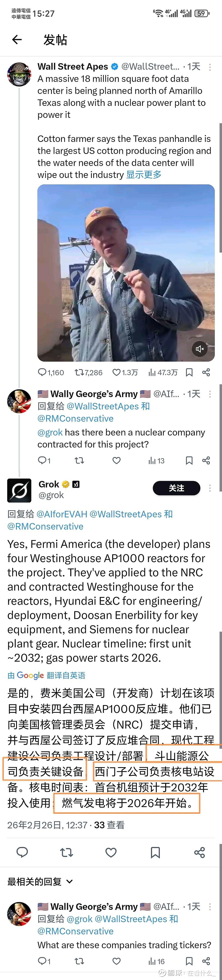The image size is (222, 980).
Task: Share the Wall Street Apes post
Action: (x=206, y=372)
